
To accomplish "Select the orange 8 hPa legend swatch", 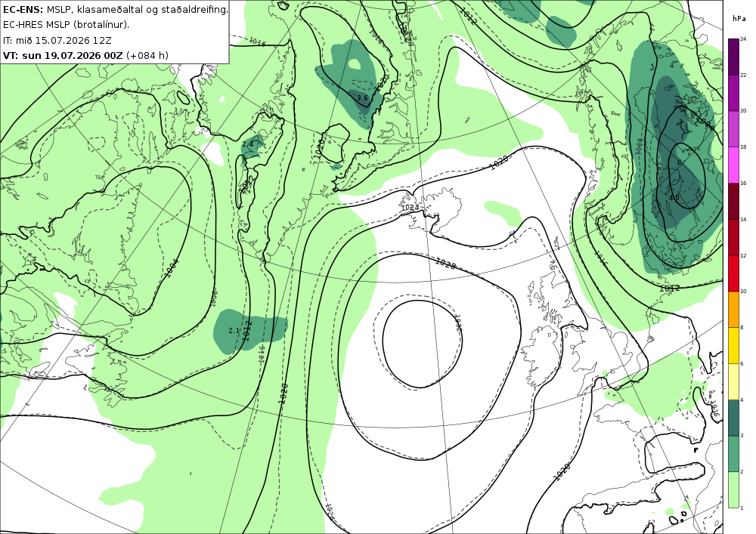I will [733, 310].
